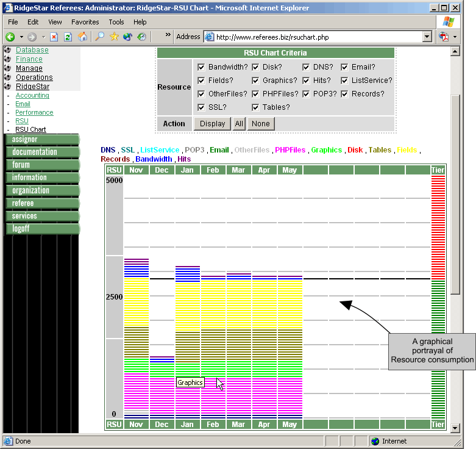Click the Adobe PDF toolbar icon
Screen dimensions: 476x449
pos(444,37)
